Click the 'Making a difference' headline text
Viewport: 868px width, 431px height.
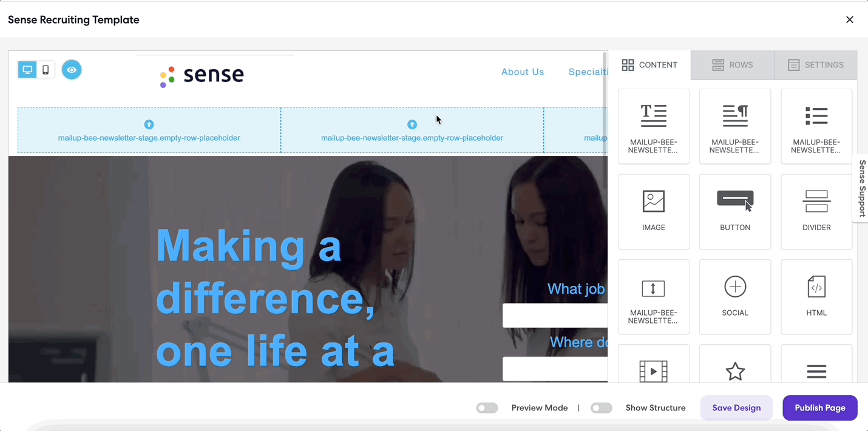coord(275,298)
